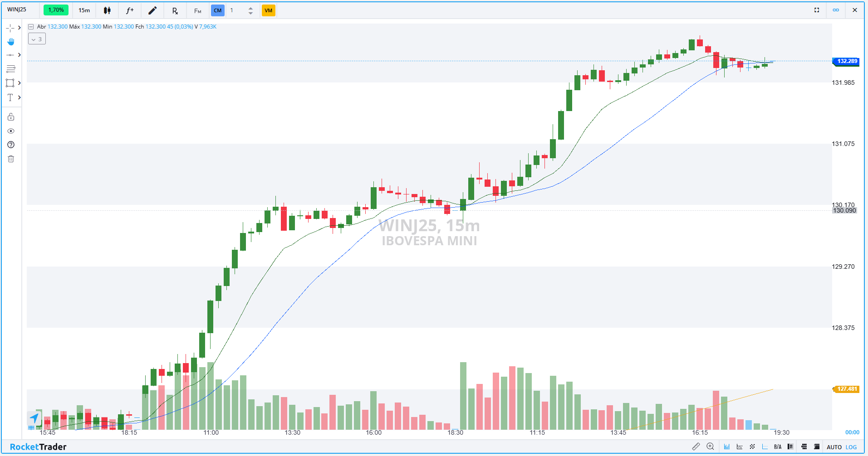Toggle LOG scale mode

coord(851,447)
